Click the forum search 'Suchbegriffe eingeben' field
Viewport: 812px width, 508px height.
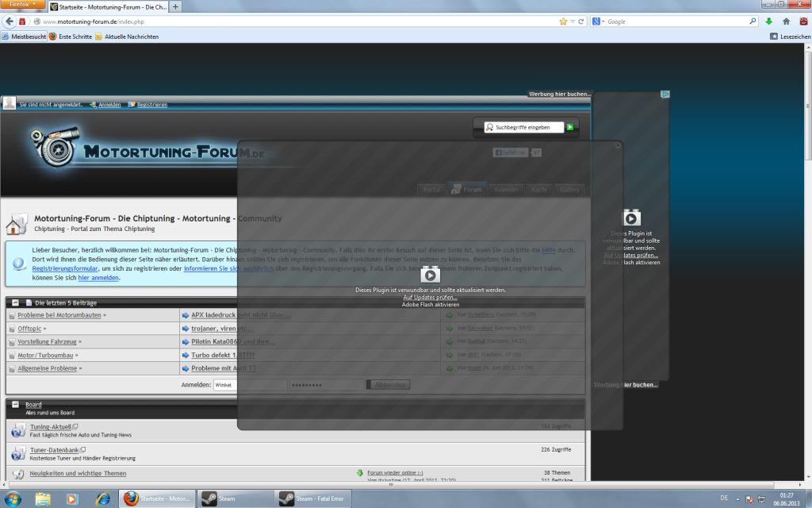tap(523, 127)
